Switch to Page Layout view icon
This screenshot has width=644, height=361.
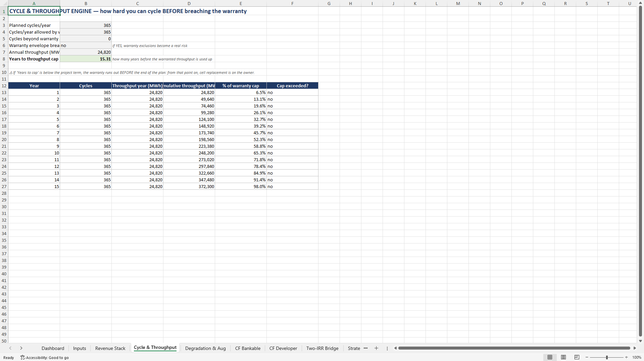coord(563,357)
